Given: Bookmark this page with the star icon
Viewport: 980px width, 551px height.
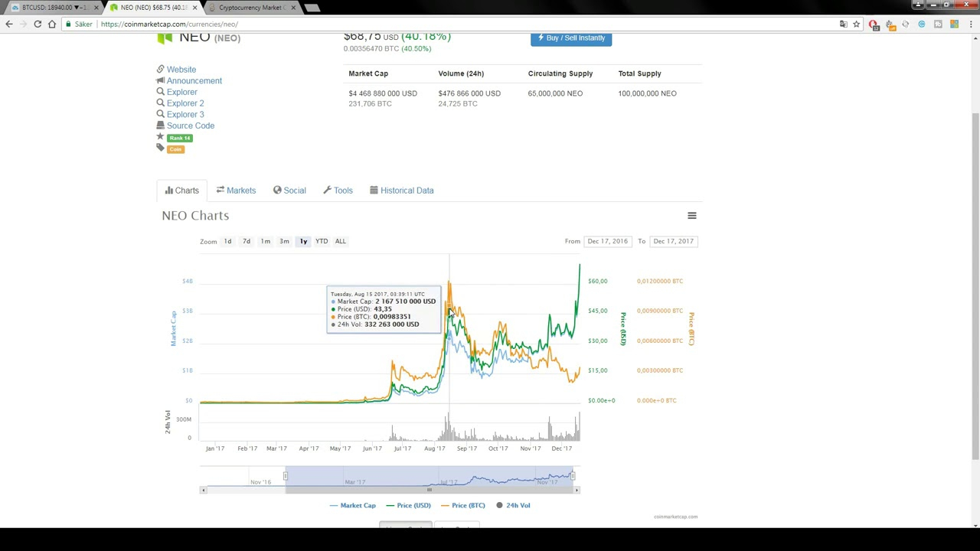Looking at the screenshot, I should point(857,24).
